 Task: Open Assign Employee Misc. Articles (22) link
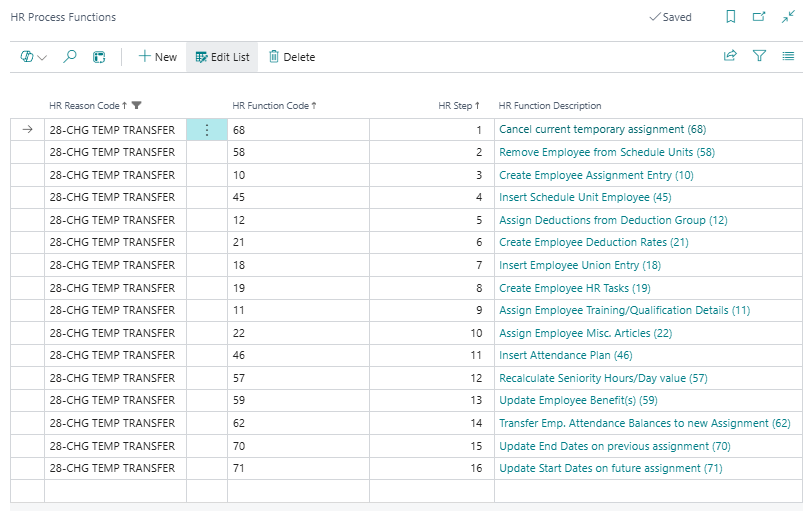click(586, 333)
